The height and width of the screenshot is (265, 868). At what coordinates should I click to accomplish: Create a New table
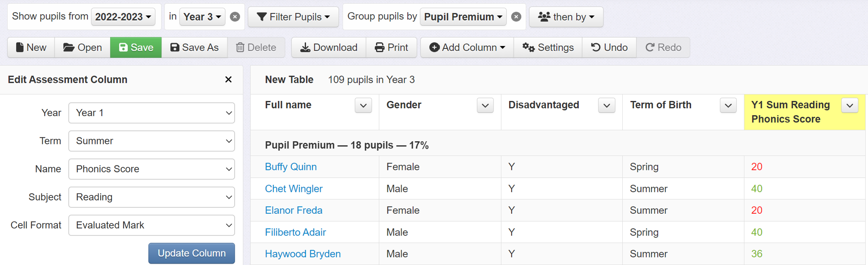[31, 48]
